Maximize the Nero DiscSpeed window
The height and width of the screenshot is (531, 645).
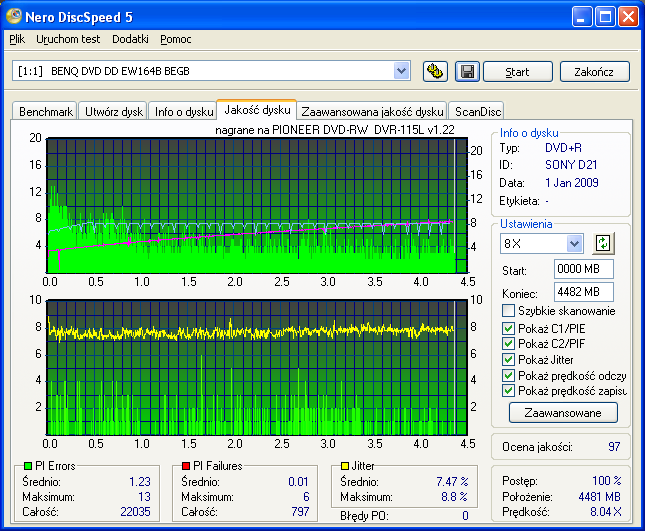[x=606, y=17]
